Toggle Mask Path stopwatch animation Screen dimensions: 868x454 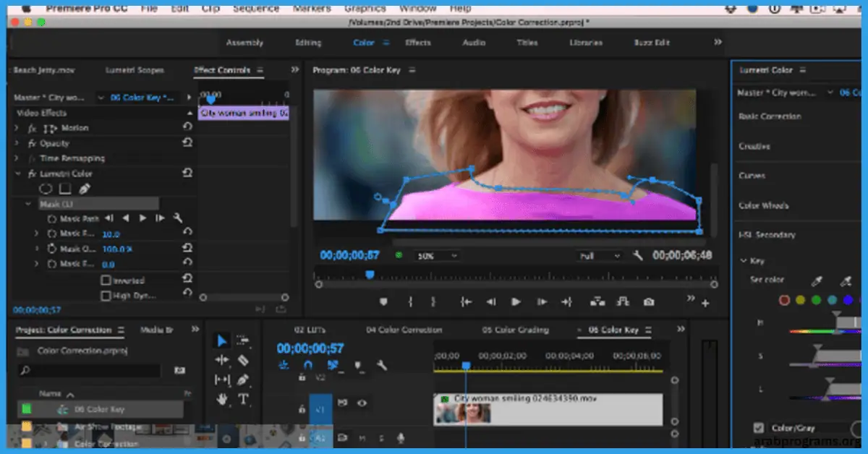(52, 218)
